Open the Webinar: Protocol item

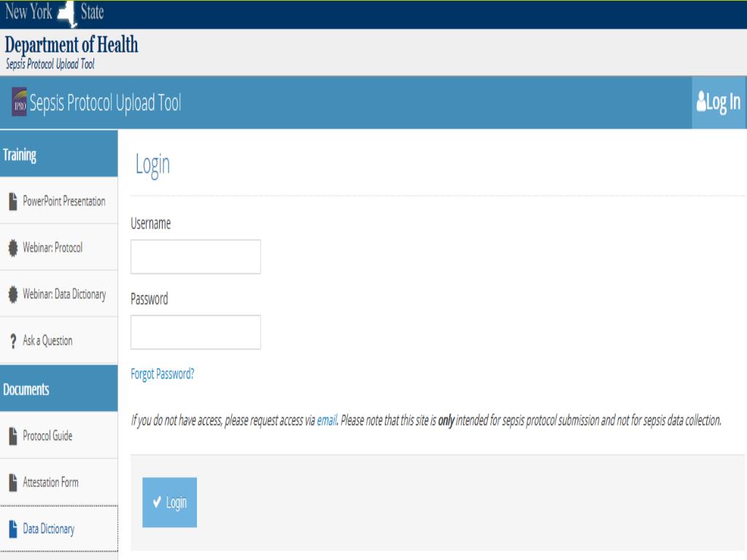click(x=58, y=248)
